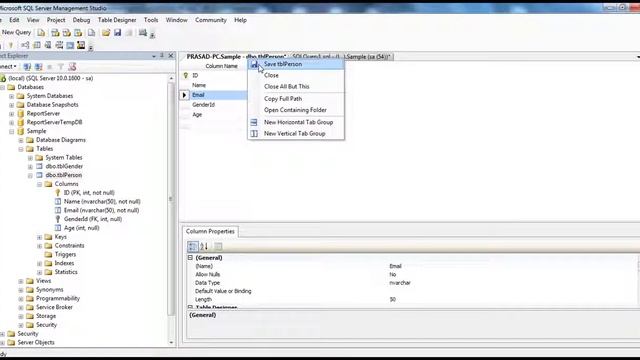Image resolution: width=640 pixels, height=360 pixels.
Task: Expand Database Snapshots node
Action: [x=11, y=105]
